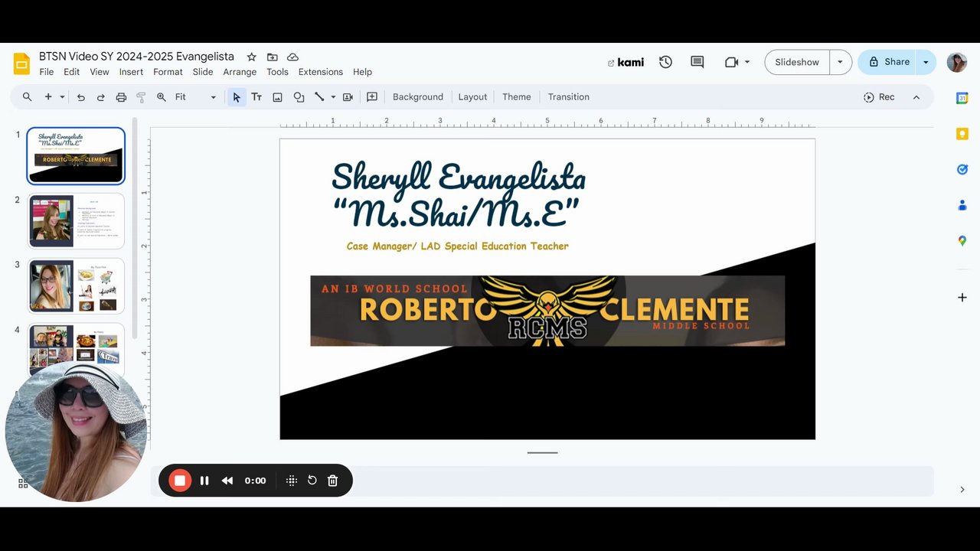980x551 pixels.
Task: Click the dotted grid handle on the recording bar
Action: [x=291, y=481]
